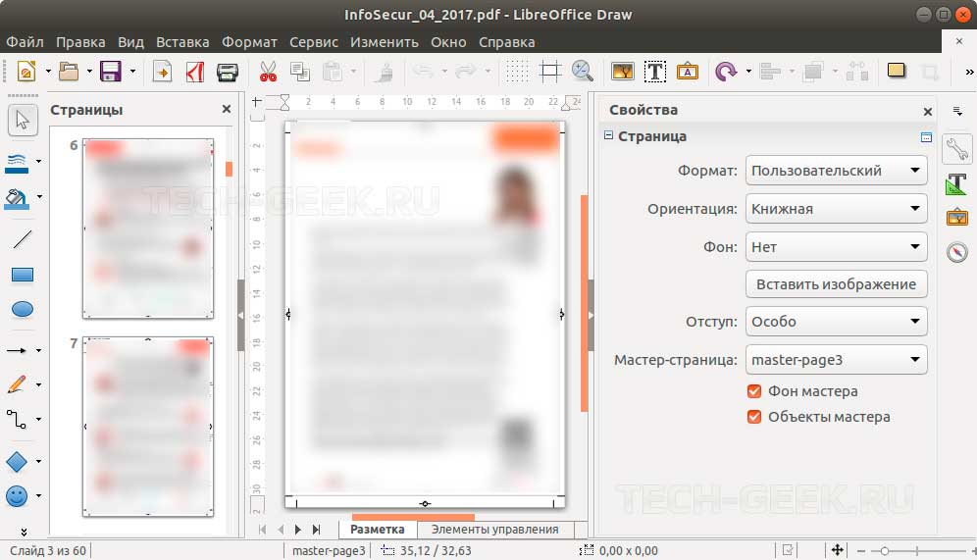977x560 pixels.
Task: Open the Изменить menu
Action: 384,42
